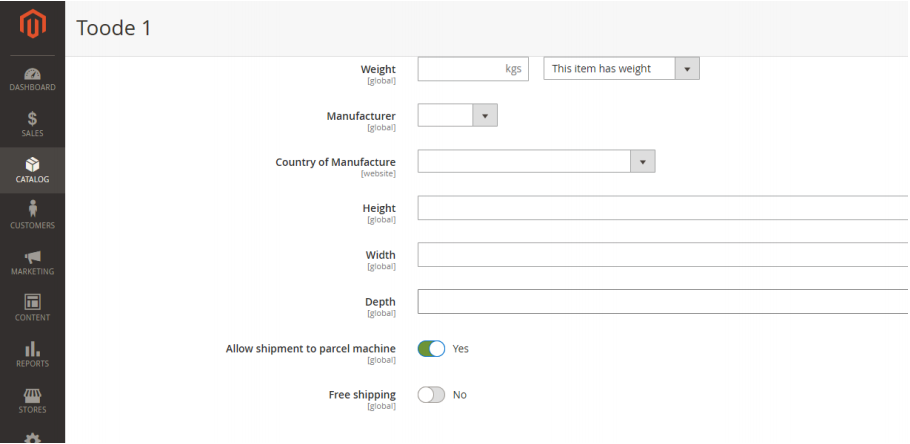
Task: Open the Reports menu in the sidebar
Action: pos(32,354)
